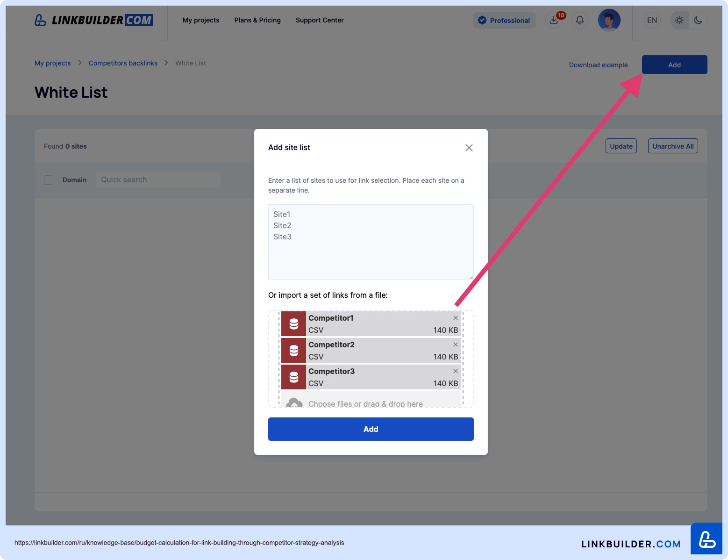Click the Choose files upload area
This screenshot has width=728, height=560.
(x=365, y=403)
